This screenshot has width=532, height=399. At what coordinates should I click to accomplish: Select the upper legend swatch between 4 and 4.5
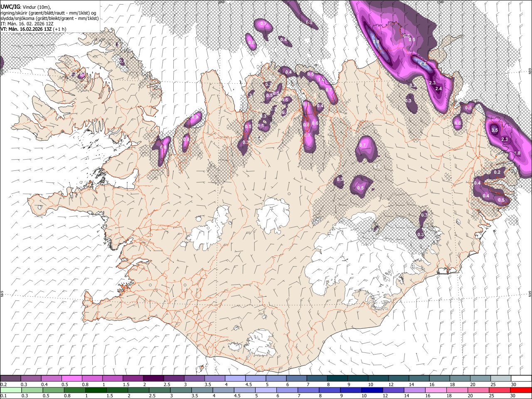pos(235,379)
